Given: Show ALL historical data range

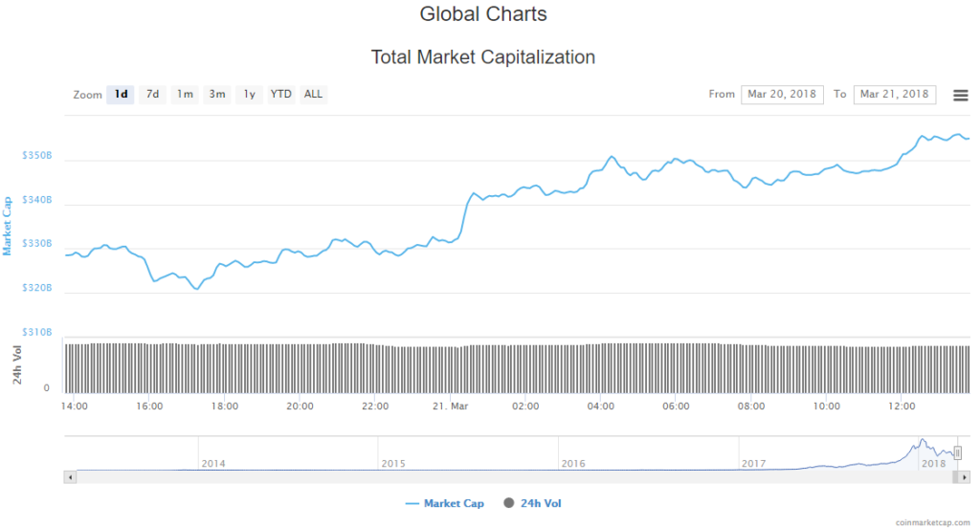Looking at the screenshot, I should pyautogui.click(x=313, y=94).
